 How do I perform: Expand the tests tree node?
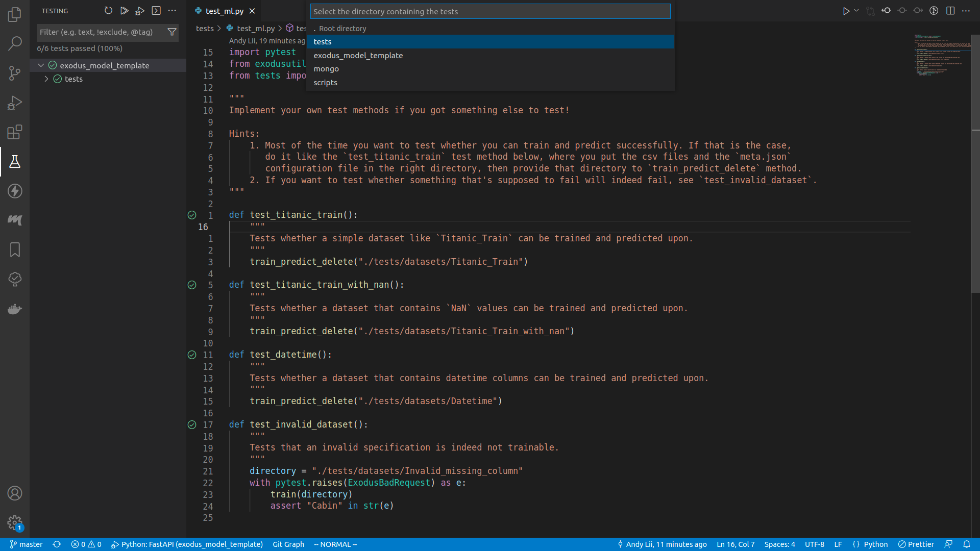click(46, 79)
